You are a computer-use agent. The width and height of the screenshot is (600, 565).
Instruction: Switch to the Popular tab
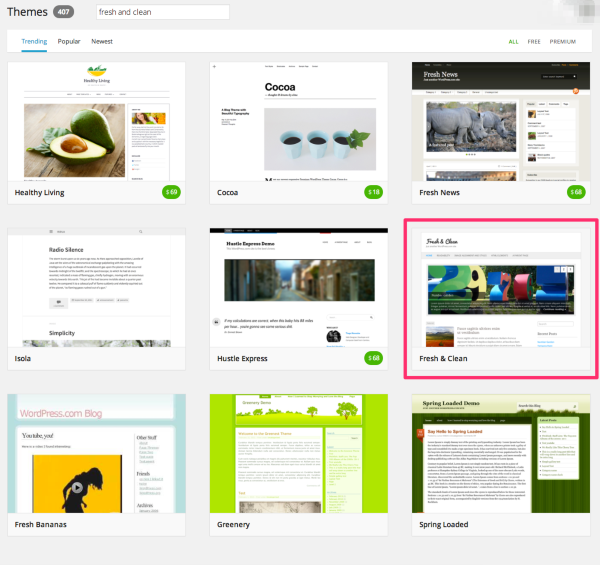tap(69, 42)
